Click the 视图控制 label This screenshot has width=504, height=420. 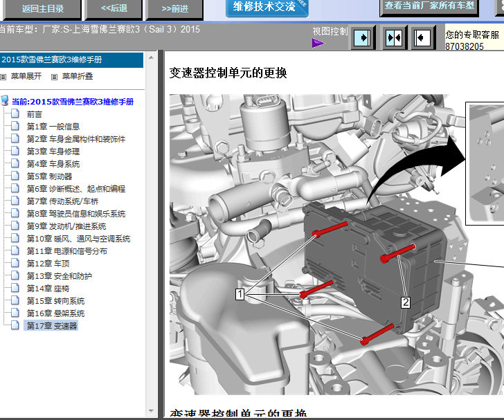[330, 31]
